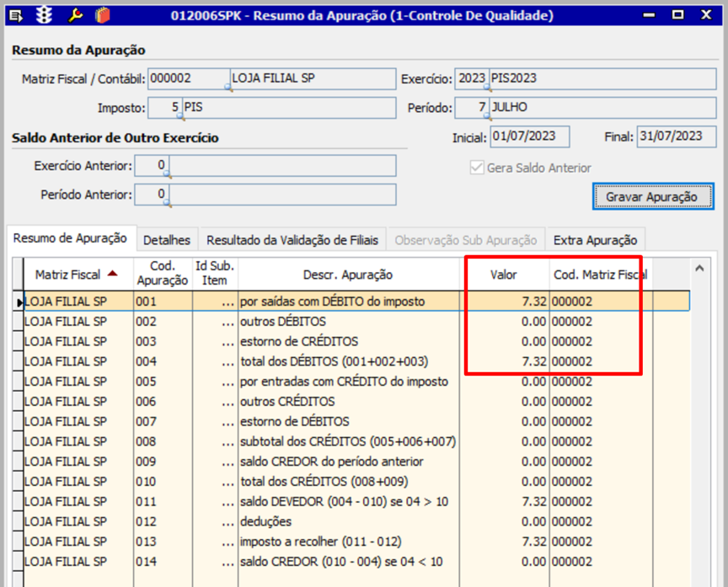The height and width of the screenshot is (587, 728).
Task: Click the grid scrollbar up arrow
Action: pyautogui.click(x=699, y=268)
